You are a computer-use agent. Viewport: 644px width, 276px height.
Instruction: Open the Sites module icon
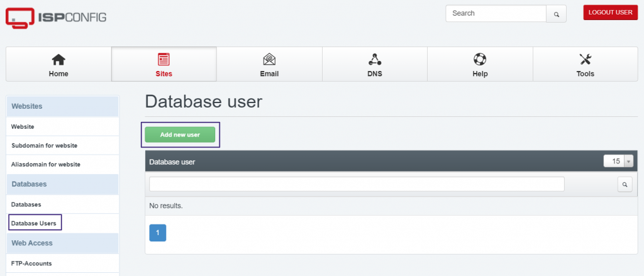[164, 60]
